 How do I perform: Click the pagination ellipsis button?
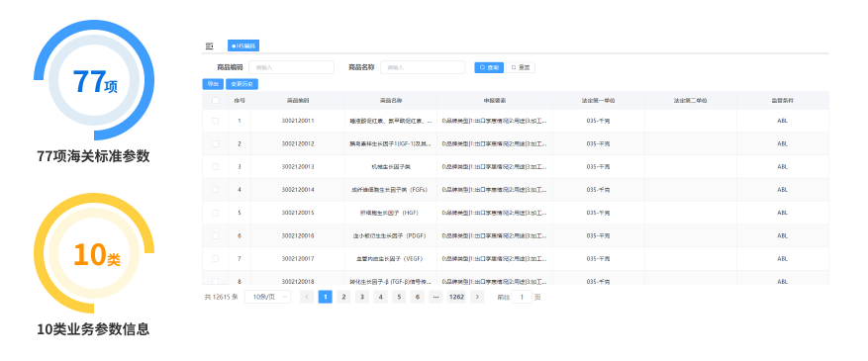tap(435, 297)
